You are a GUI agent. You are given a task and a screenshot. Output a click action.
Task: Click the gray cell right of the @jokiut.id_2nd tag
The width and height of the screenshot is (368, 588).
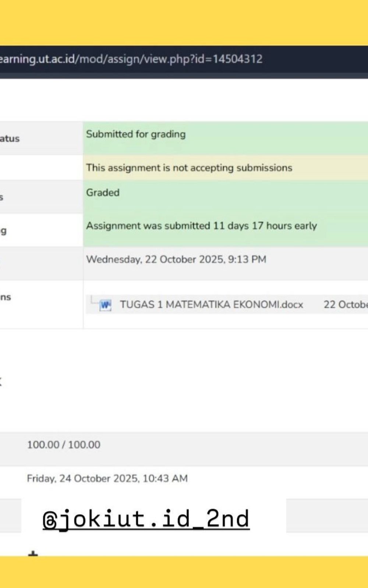pyautogui.click(x=327, y=515)
